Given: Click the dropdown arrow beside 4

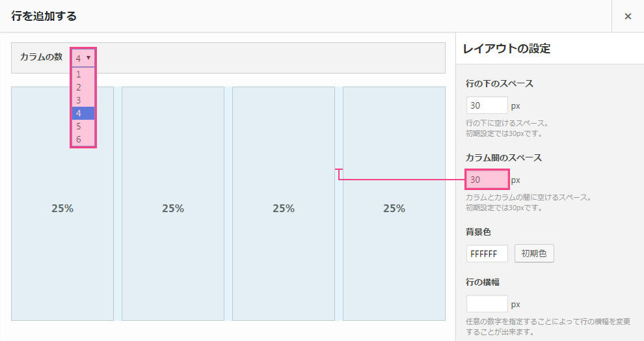Looking at the screenshot, I should click(x=88, y=57).
